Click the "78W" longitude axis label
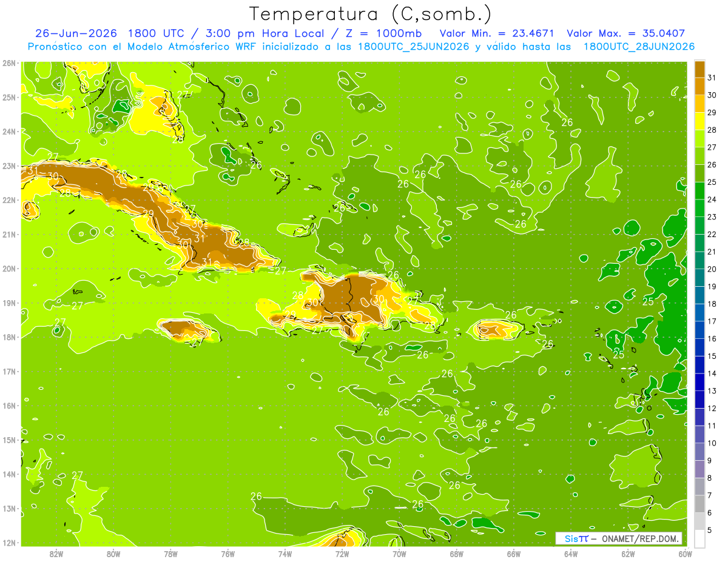This screenshot has width=728, height=562. (170, 553)
